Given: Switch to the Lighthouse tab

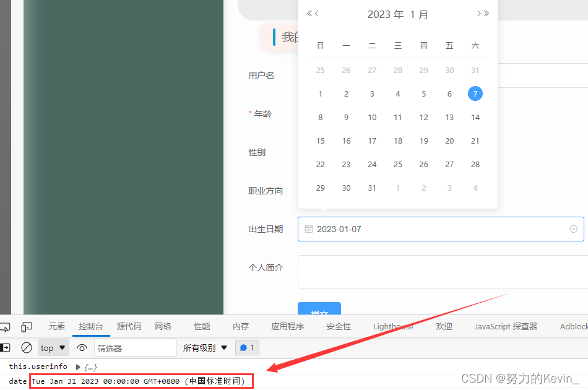Looking at the screenshot, I should pos(393,326).
